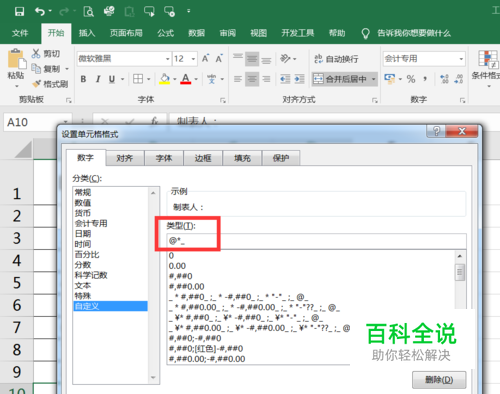
Task: Click the dialog help question mark button
Action: click(x=436, y=131)
